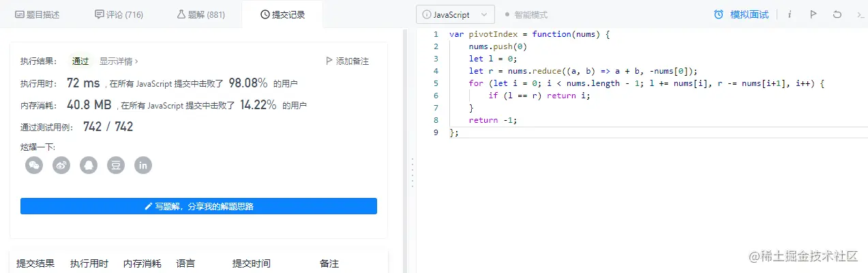Click the 内存消耗 column header in submissions table
This screenshot has height=273, width=868.
[142, 263]
